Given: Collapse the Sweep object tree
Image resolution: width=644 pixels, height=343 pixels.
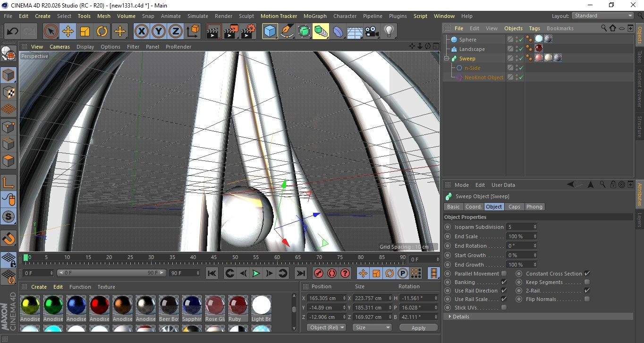Looking at the screenshot, I should click(x=447, y=59).
